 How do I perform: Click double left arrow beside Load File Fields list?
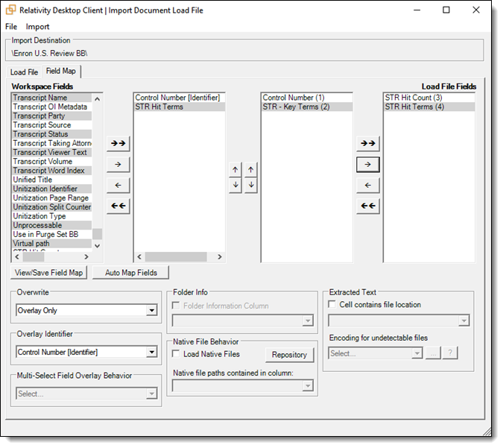click(368, 206)
